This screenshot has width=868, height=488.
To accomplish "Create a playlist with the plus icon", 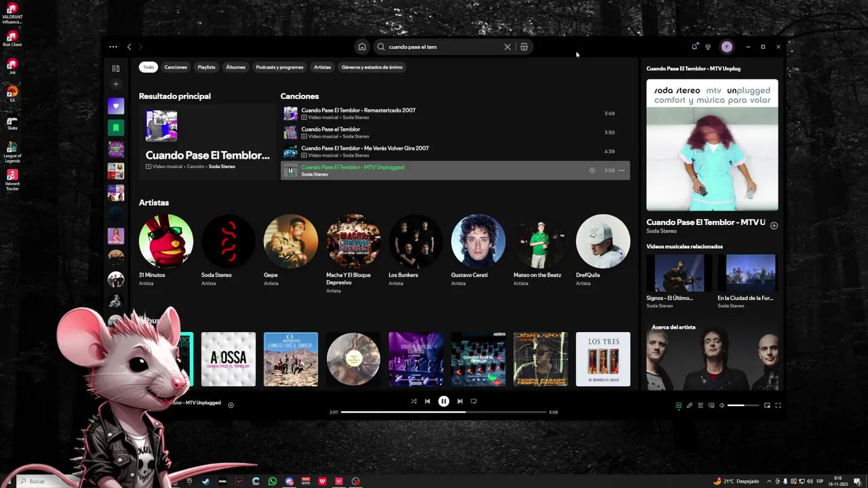I will tap(116, 84).
